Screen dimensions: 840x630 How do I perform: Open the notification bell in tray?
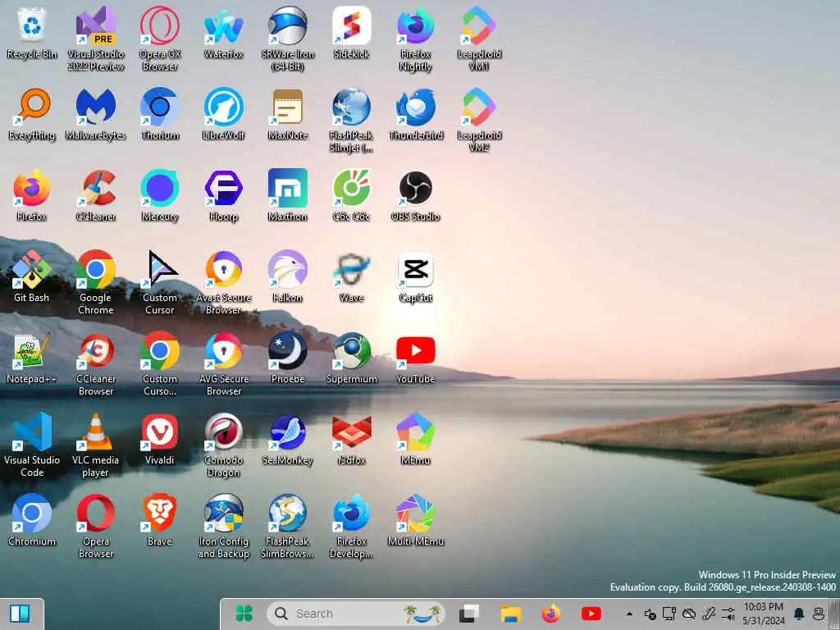pyautogui.click(x=799, y=614)
